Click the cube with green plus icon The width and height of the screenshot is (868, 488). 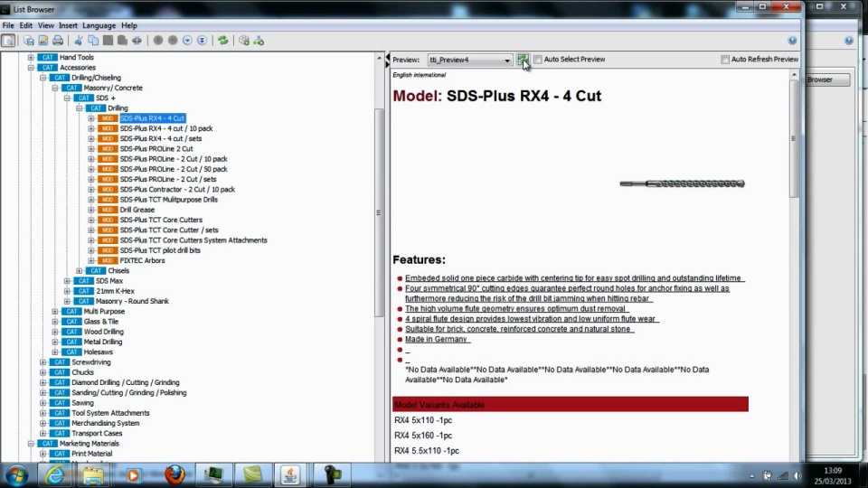[244, 41]
